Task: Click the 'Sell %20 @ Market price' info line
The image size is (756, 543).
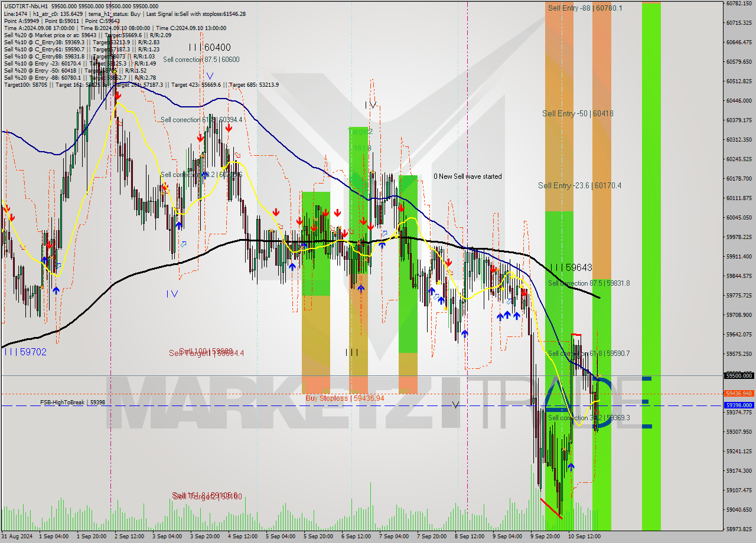Action: [x=87, y=35]
